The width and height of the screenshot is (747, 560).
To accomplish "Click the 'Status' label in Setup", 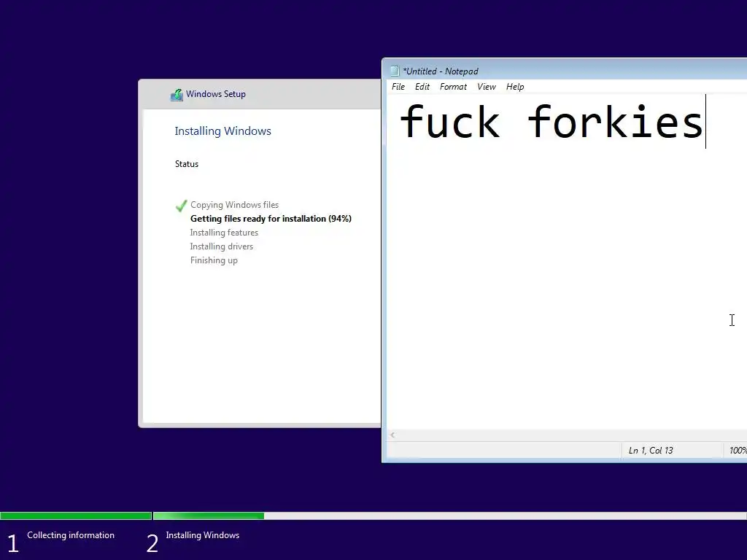I will tap(187, 164).
